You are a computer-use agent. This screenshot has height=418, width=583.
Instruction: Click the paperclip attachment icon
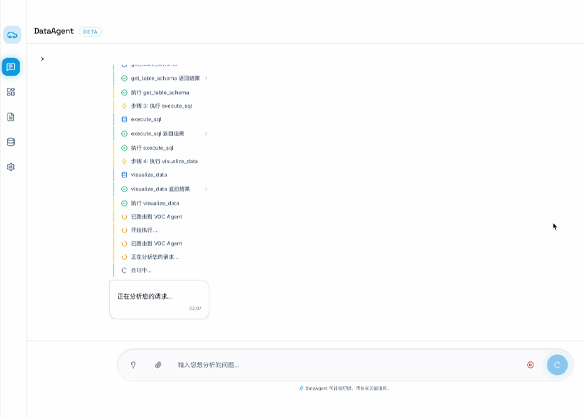158,365
